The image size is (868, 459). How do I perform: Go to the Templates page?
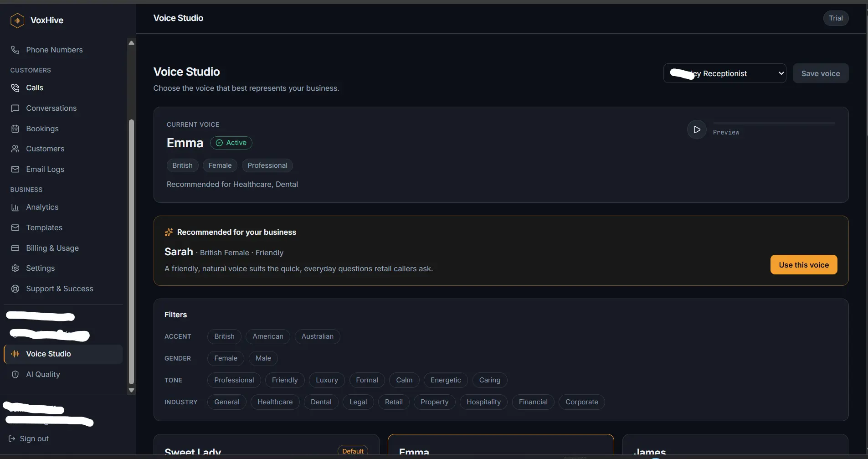63,227
